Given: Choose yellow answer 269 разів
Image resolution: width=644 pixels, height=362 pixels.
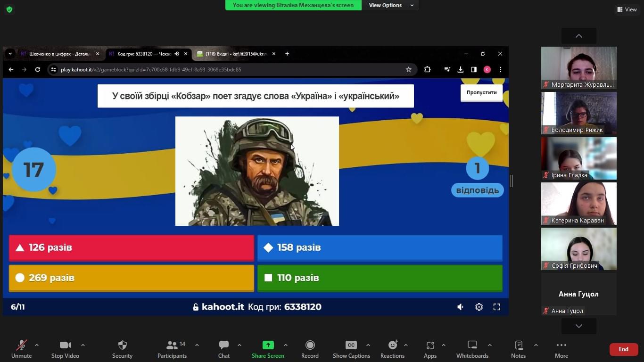Looking at the screenshot, I should click(132, 278).
